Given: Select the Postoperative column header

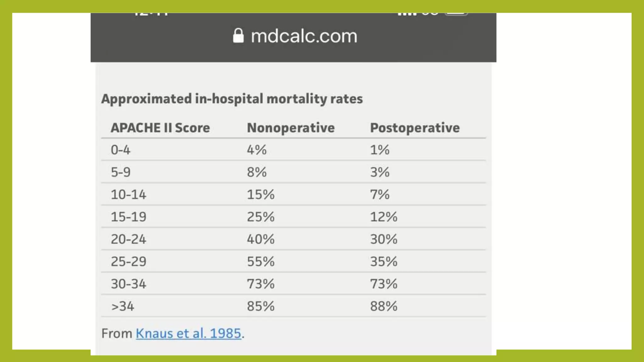Looking at the screenshot, I should (415, 128).
